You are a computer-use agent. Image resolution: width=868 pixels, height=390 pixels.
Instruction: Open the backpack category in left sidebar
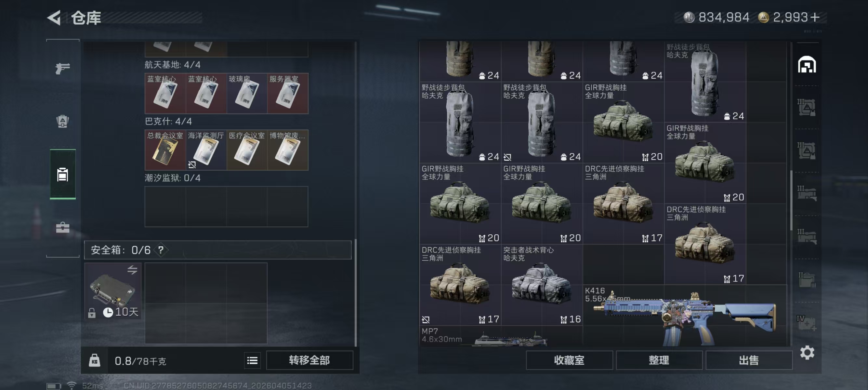[x=63, y=121]
